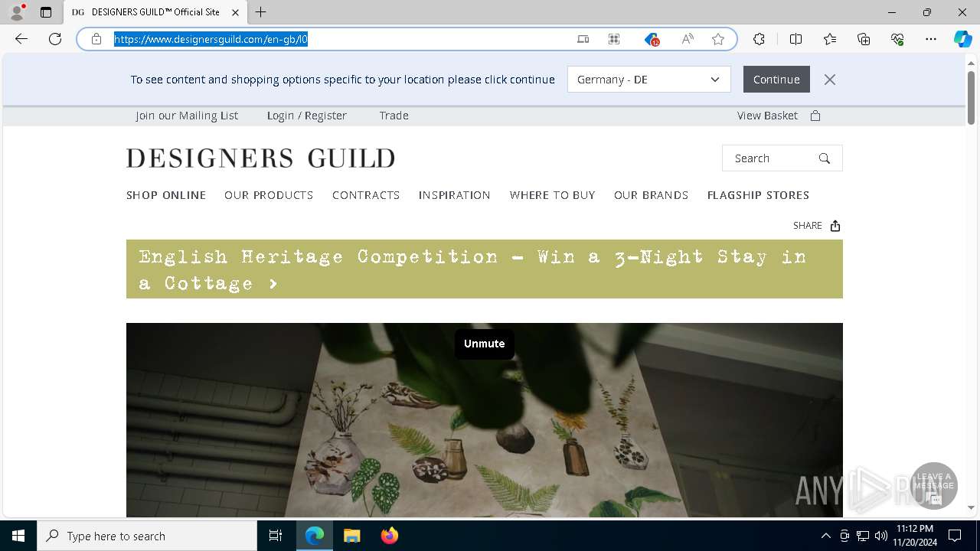The height and width of the screenshot is (551, 980).
Task: Open the Favorites list icon
Action: pyautogui.click(x=830, y=39)
